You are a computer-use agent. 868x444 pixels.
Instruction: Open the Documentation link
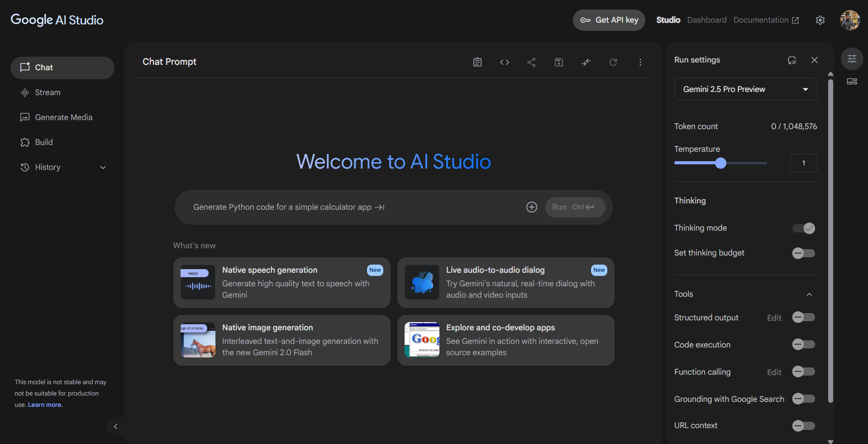[766, 20]
